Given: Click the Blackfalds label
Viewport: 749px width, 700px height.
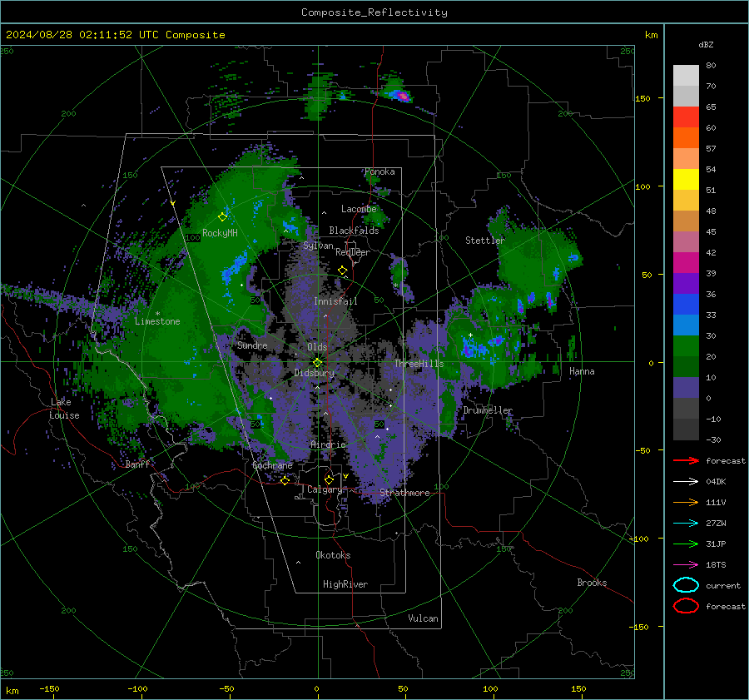Looking at the screenshot, I should (354, 231).
